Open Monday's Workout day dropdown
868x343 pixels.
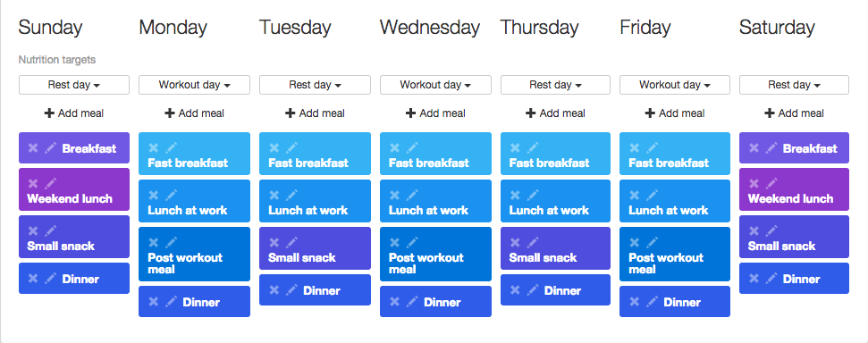pos(194,85)
